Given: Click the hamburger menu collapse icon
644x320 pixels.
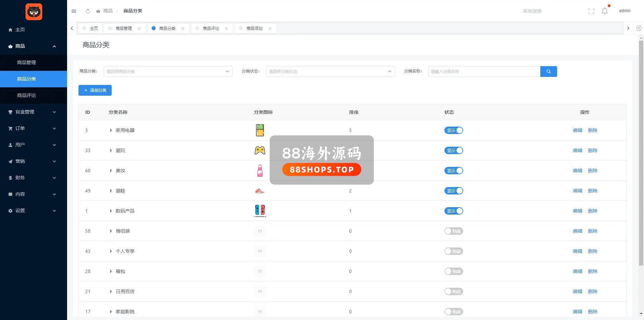Looking at the screenshot, I should pyautogui.click(x=74, y=11).
